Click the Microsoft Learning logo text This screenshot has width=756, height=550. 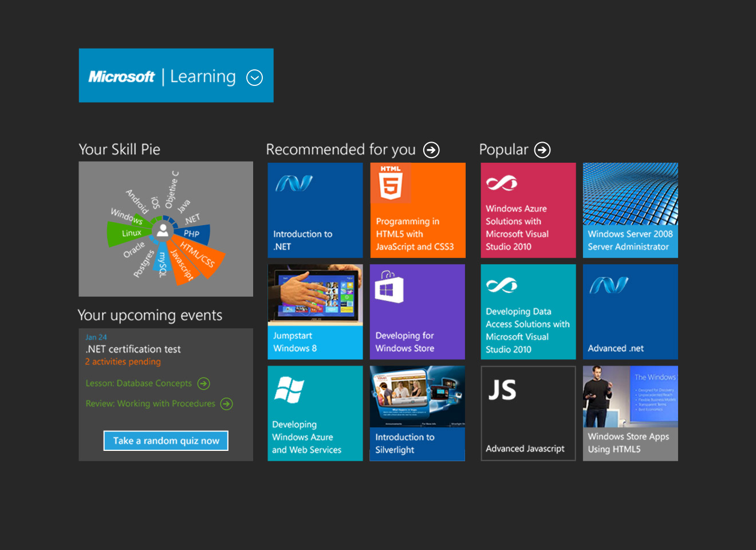click(162, 76)
